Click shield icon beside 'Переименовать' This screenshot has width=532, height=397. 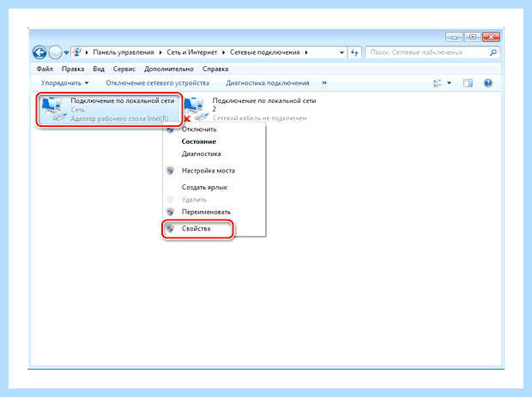tap(170, 212)
